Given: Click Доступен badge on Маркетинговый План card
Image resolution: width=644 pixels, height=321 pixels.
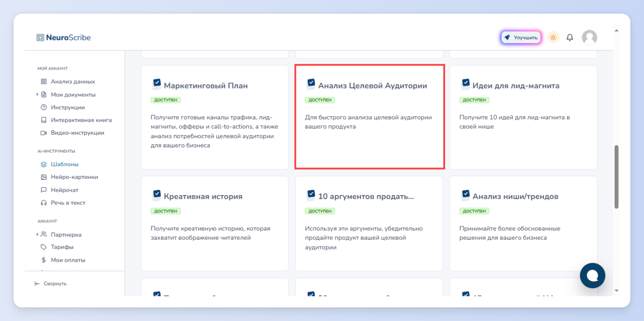Looking at the screenshot, I should (x=166, y=100).
